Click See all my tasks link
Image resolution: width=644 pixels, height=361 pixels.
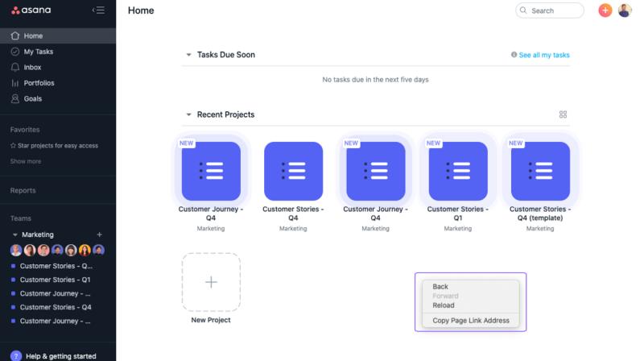pyautogui.click(x=544, y=55)
